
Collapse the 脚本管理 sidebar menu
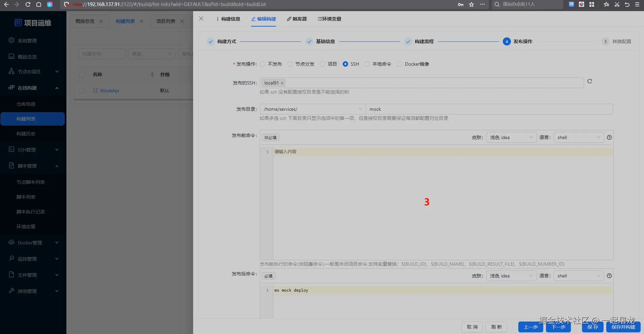coord(33,166)
